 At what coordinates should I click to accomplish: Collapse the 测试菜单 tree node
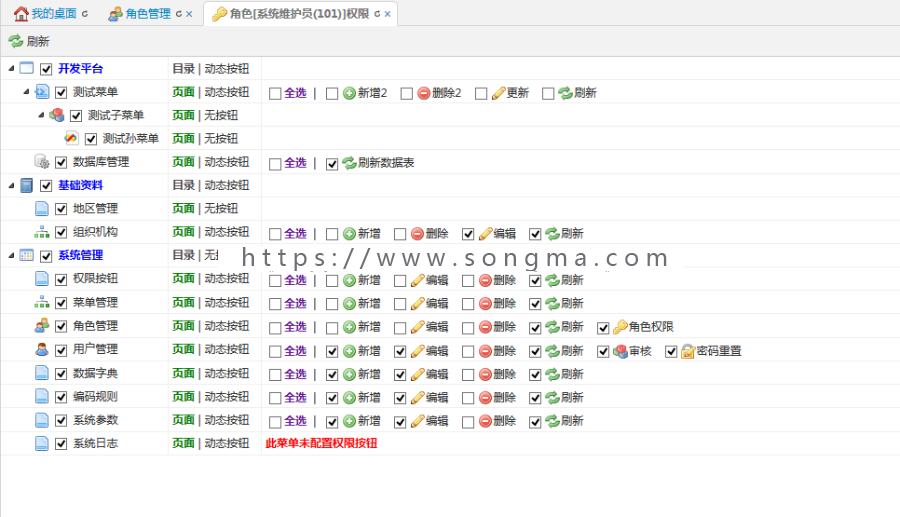(26, 92)
